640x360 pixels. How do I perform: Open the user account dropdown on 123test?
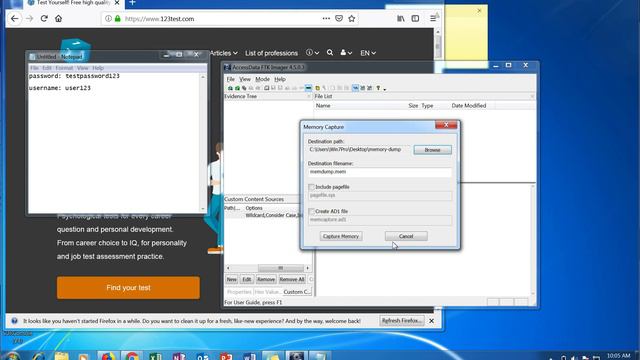tap(346, 53)
